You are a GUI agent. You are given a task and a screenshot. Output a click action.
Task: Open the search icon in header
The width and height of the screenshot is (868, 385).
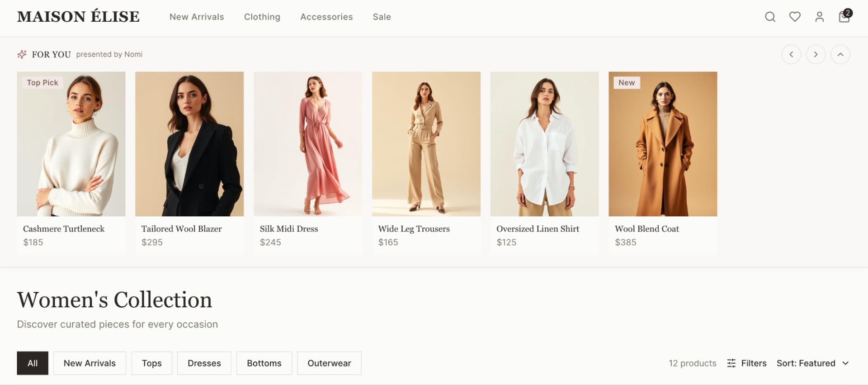(x=770, y=17)
